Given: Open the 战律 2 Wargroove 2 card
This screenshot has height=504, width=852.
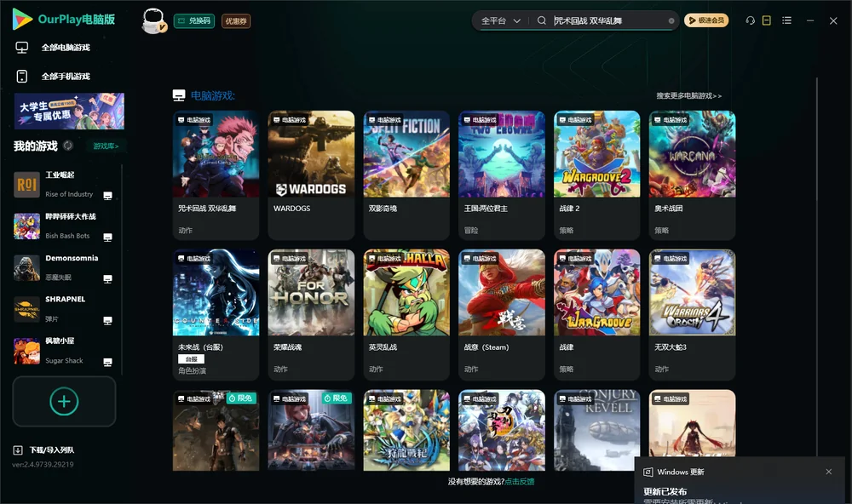Looking at the screenshot, I should [x=596, y=175].
